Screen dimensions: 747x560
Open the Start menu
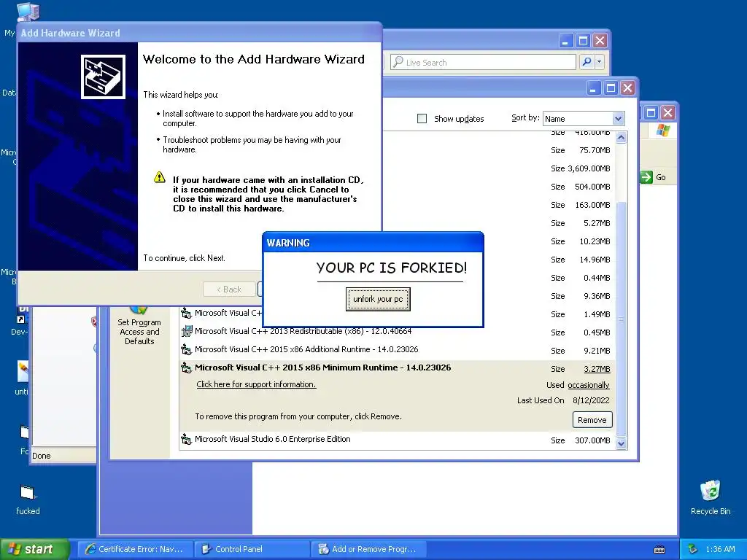click(34, 549)
